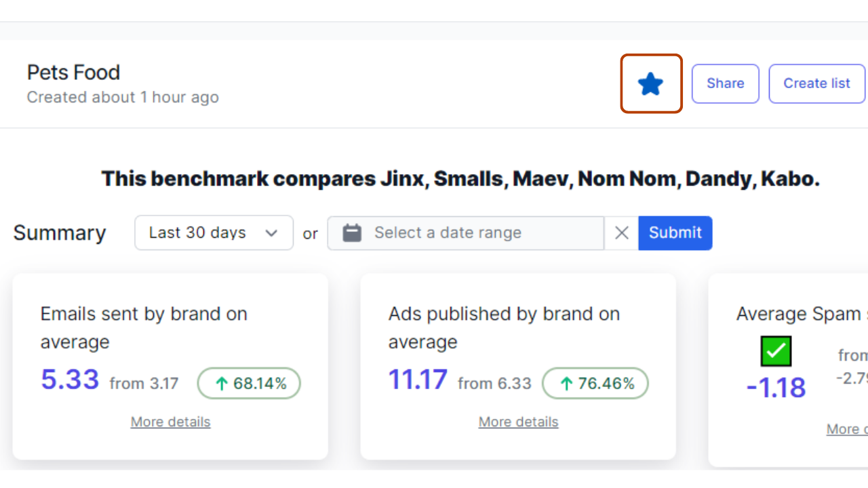Click the 11.17 ads average value
The height and width of the screenshot is (488, 868).
pos(418,380)
